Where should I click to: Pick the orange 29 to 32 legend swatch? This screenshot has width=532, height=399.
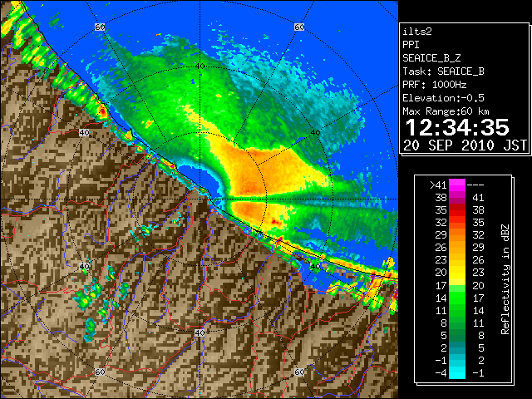point(457,235)
